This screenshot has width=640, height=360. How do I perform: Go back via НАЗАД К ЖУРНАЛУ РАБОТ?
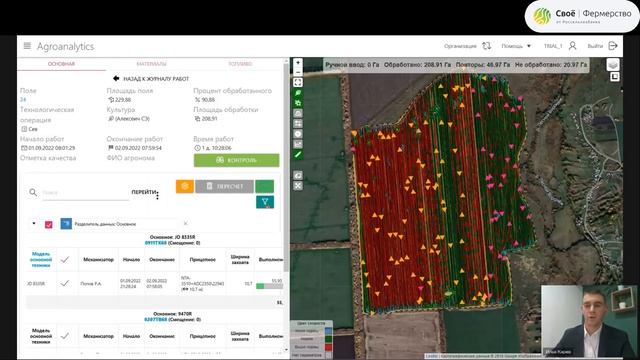(151, 78)
